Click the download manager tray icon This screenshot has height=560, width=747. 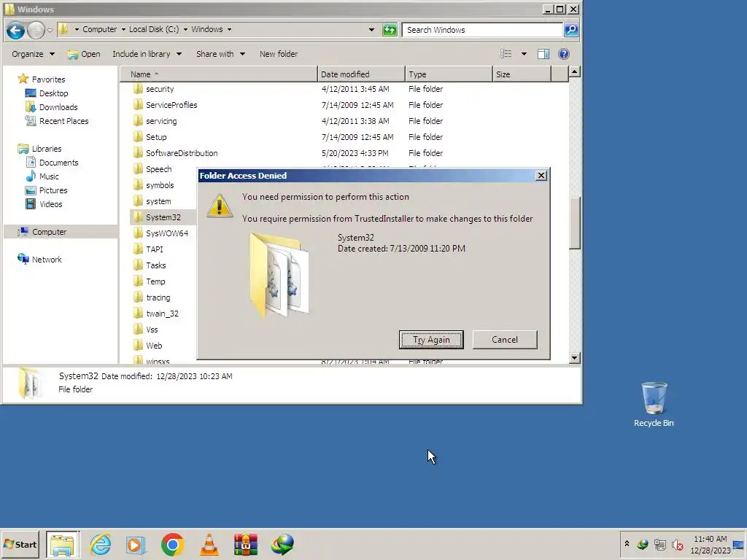pyautogui.click(x=642, y=544)
